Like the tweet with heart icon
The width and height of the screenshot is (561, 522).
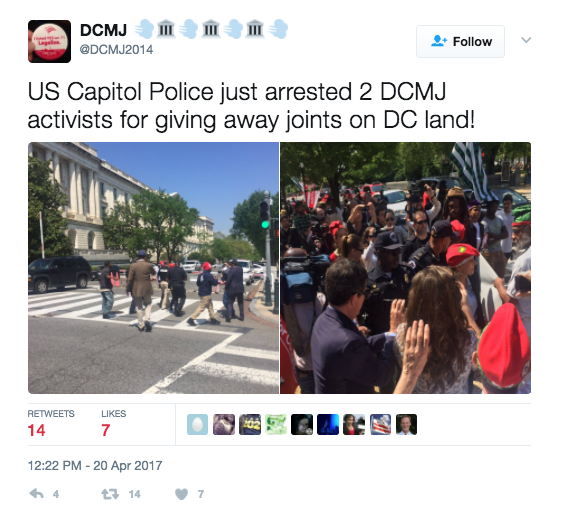[181, 494]
